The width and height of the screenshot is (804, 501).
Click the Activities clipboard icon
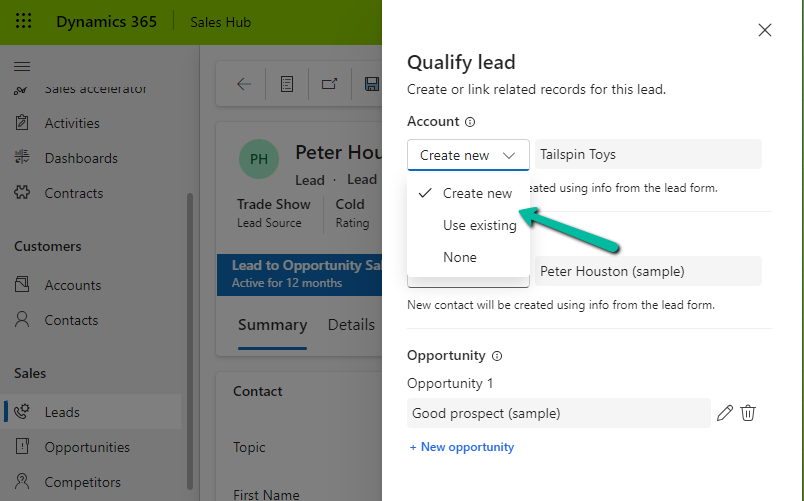click(x=22, y=123)
